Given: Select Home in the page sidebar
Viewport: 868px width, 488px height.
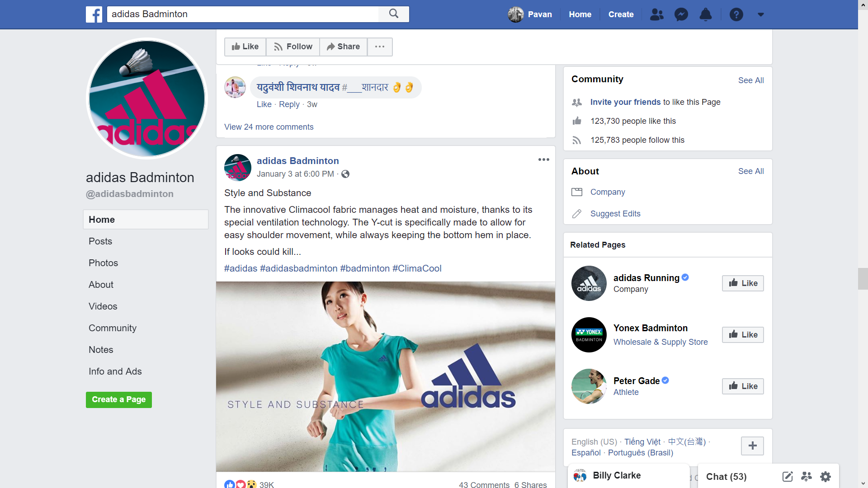Looking at the screenshot, I should [146, 220].
